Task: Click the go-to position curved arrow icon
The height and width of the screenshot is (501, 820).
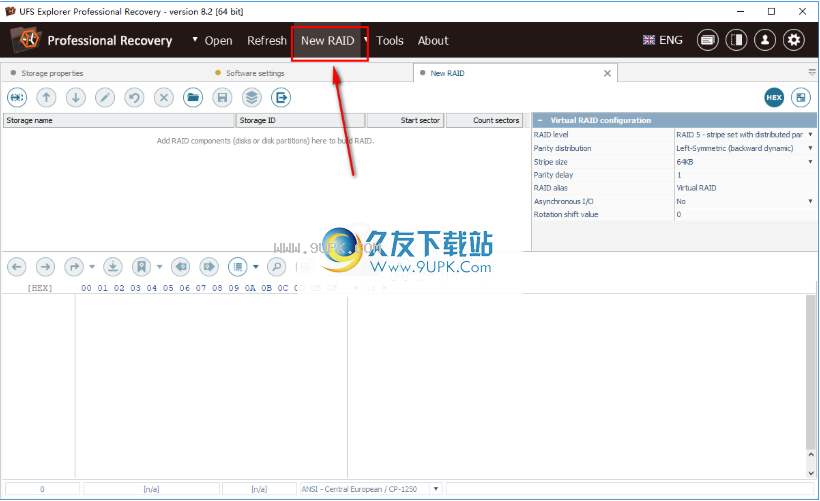Action: coord(74,267)
